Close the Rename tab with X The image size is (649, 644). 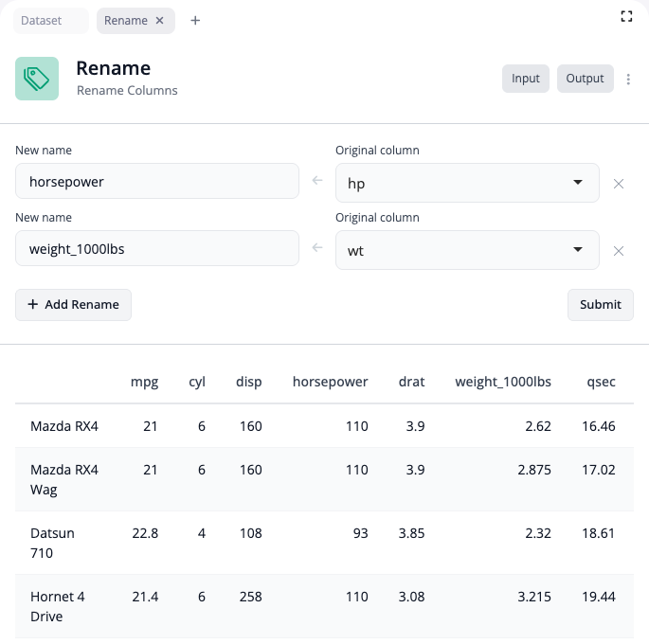pos(159,21)
